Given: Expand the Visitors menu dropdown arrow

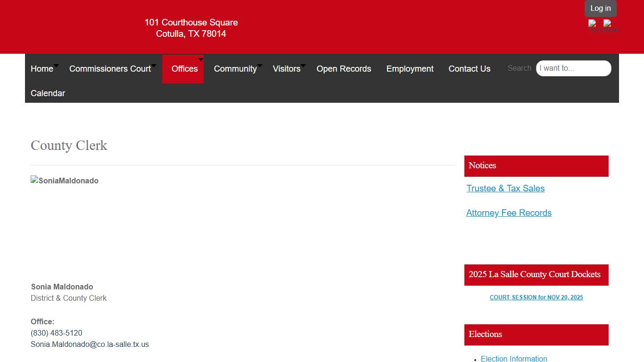Looking at the screenshot, I should coord(303,66).
